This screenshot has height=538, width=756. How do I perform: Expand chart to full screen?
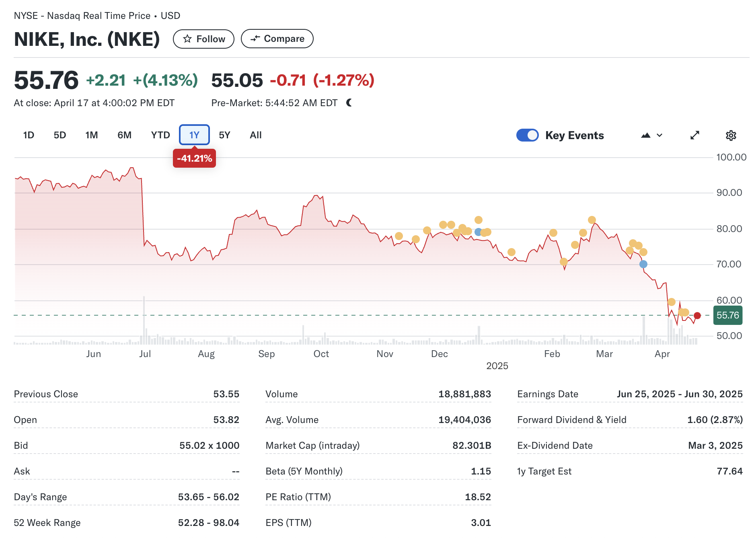[x=695, y=135]
